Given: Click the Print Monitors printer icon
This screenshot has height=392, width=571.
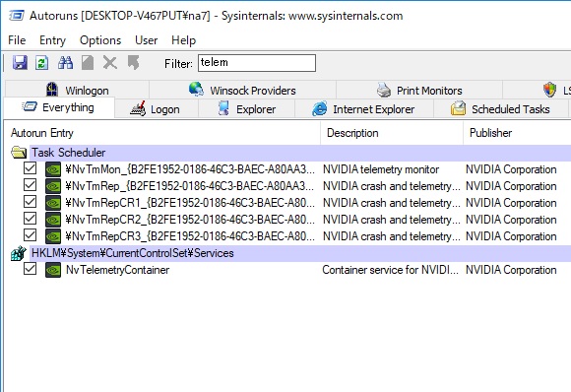Looking at the screenshot, I should point(384,90).
